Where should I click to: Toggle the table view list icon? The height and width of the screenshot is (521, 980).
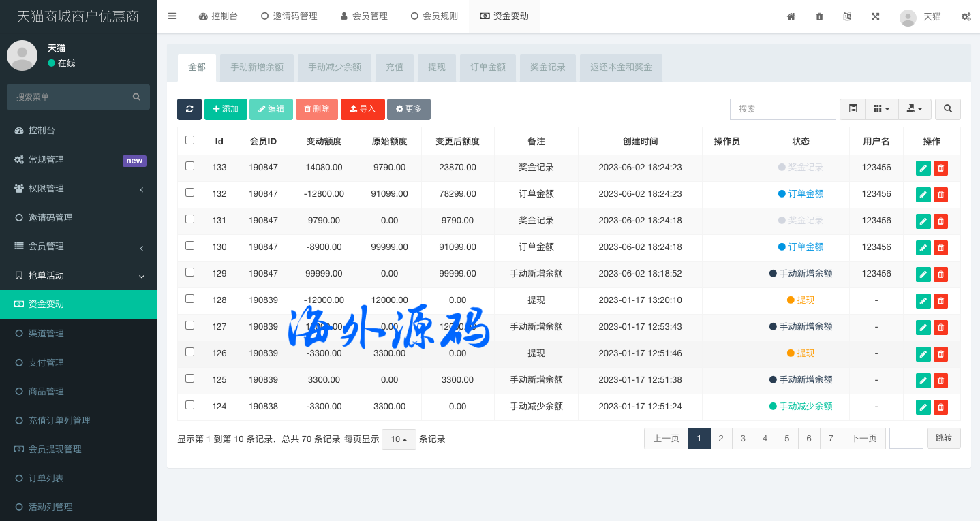[853, 109]
